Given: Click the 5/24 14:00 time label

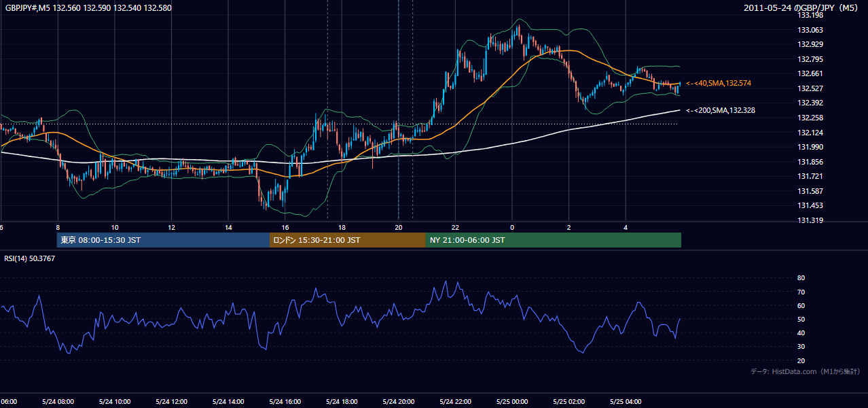Looking at the screenshot, I should pos(228,402).
